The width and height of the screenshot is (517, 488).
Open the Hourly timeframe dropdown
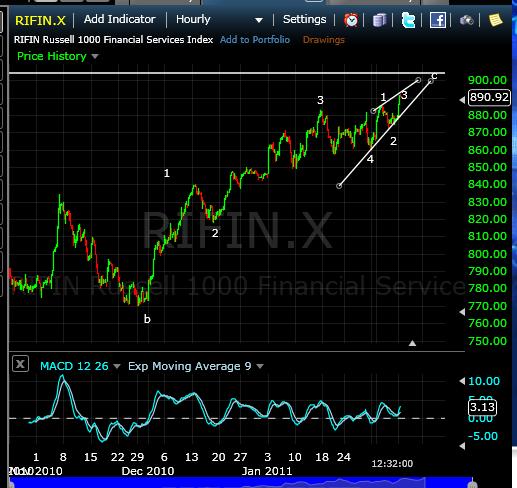tap(219, 20)
